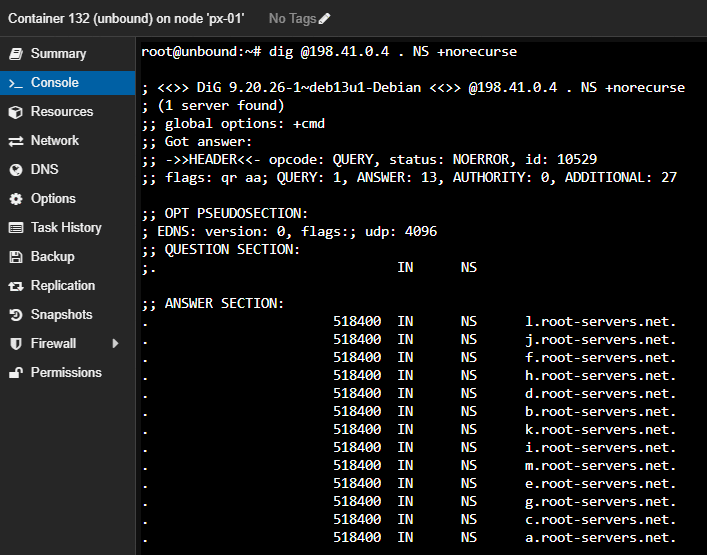Click the Snapshots history icon
This screenshot has height=555, width=707.
[x=16, y=315]
